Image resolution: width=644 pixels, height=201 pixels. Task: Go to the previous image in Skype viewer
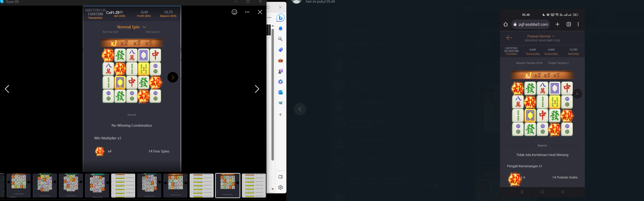(x=7, y=89)
